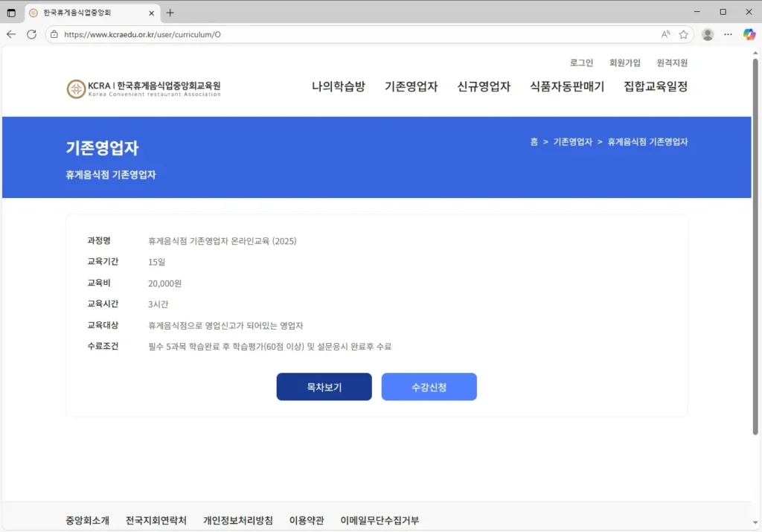Open the 식품자동판매기 menu
The height and width of the screenshot is (532, 762).
[x=567, y=86]
